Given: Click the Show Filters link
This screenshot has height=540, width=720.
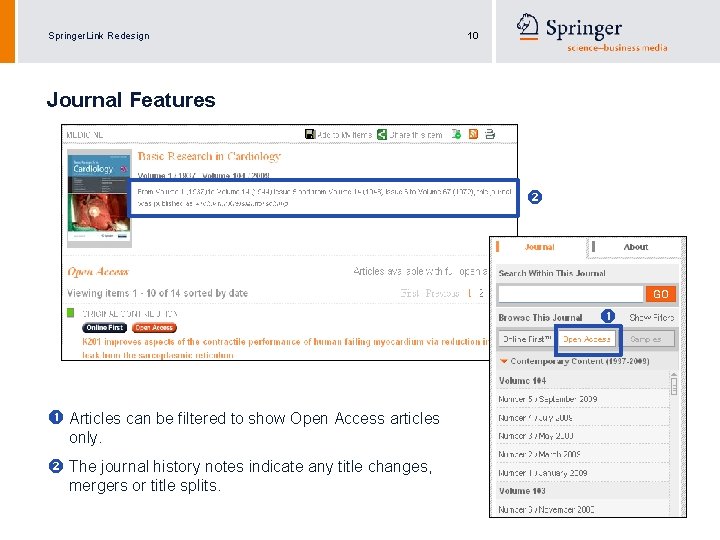Looking at the screenshot, I should [x=652, y=317].
